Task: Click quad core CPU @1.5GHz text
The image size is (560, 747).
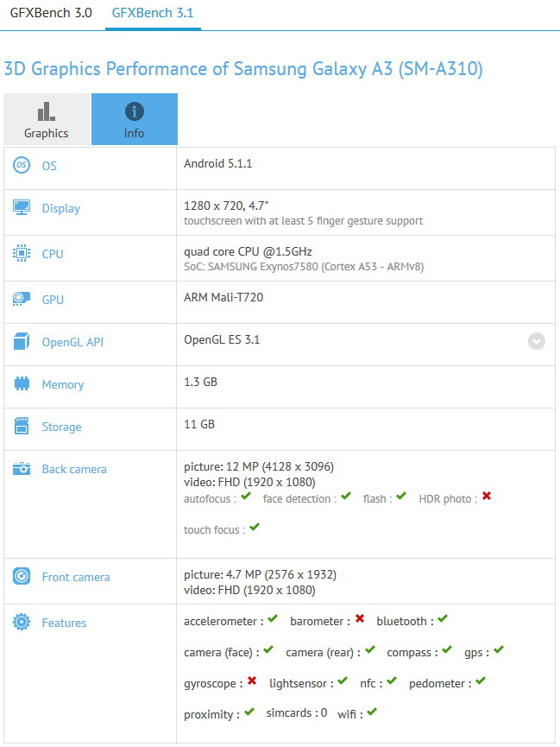Action: (x=249, y=251)
